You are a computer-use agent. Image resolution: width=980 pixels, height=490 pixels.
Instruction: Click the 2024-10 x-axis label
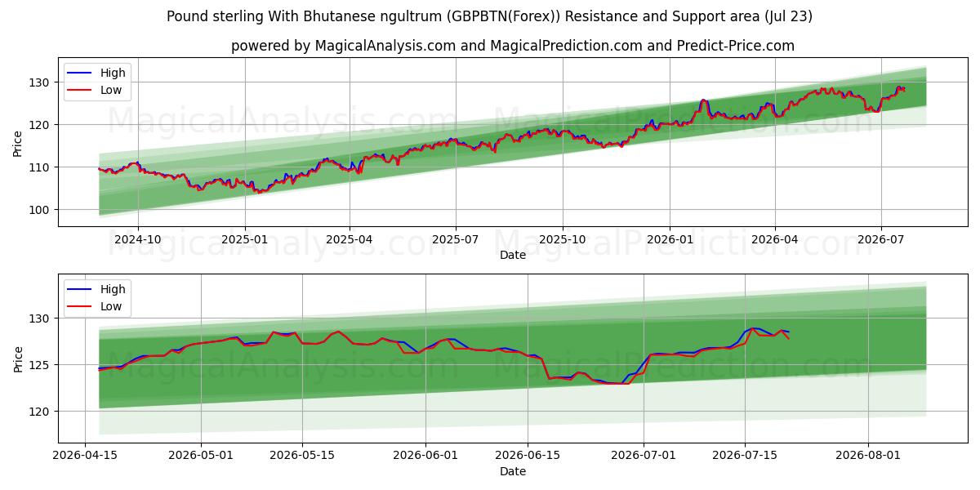pos(138,240)
